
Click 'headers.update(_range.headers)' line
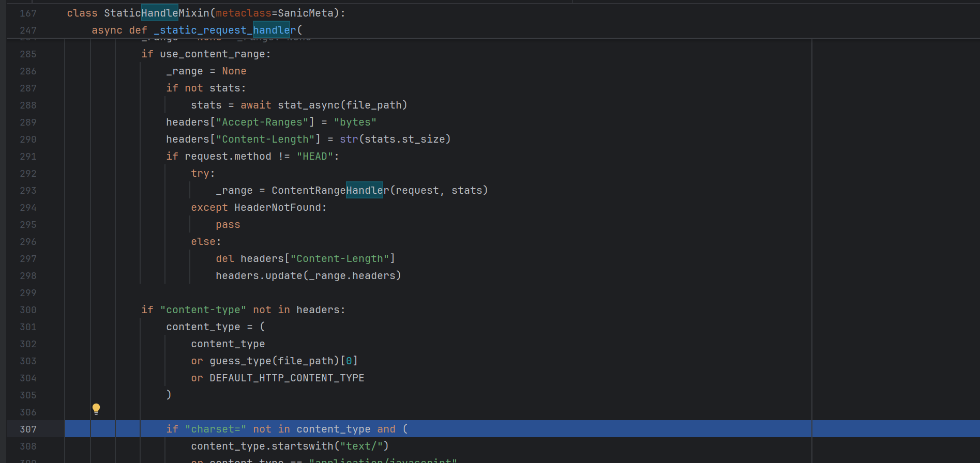click(x=308, y=275)
